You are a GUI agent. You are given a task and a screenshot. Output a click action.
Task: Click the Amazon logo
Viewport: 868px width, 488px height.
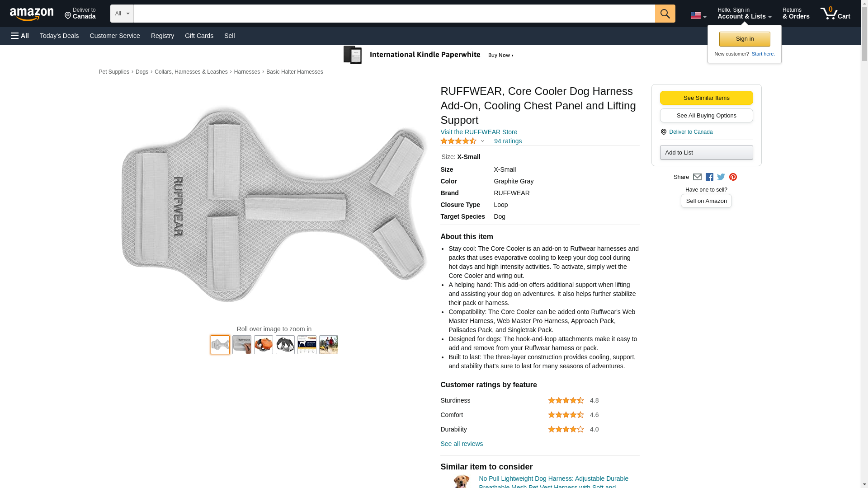point(32,14)
